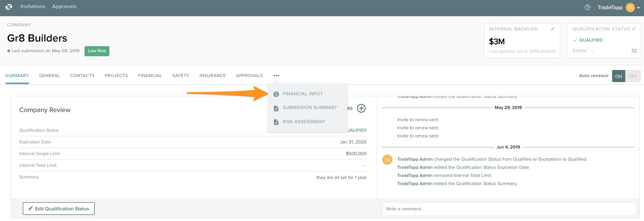644x221 pixels.
Task: Edit Internal Backlog with pencil icon
Action: pyautogui.click(x=553, y=29)
